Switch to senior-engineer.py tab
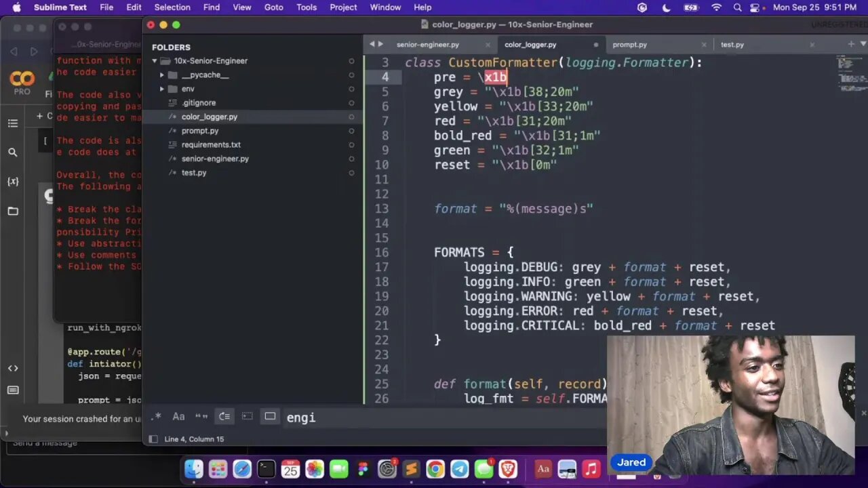868x488 pixels. [x=428, y=45]
